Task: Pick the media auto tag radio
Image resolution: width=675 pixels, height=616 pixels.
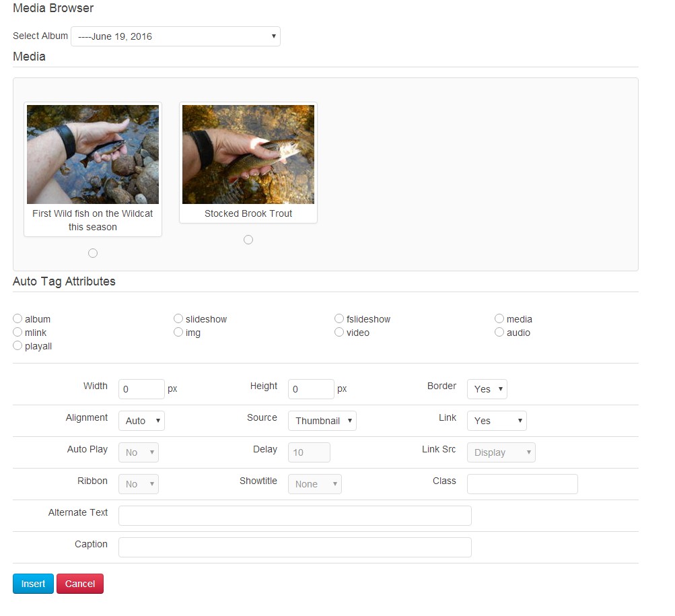Action: pyautogui.click(x=499, y=318)
